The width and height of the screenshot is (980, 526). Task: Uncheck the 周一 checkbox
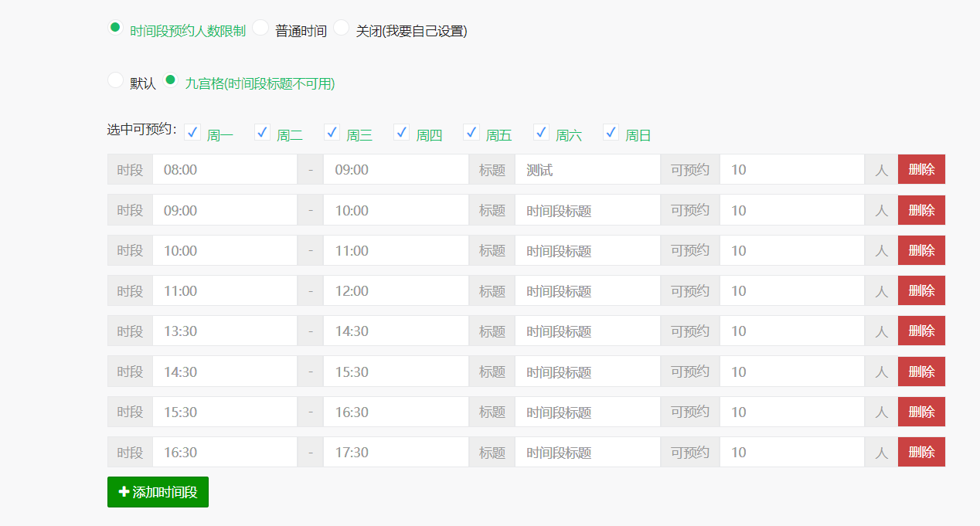click(x=192, y=131)
